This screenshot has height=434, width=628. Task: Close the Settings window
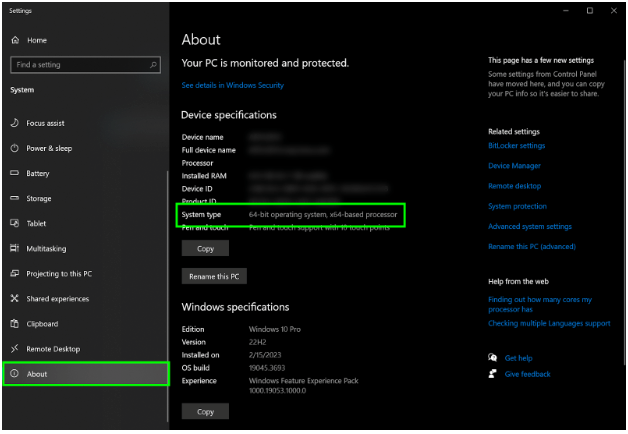point(614,11)
